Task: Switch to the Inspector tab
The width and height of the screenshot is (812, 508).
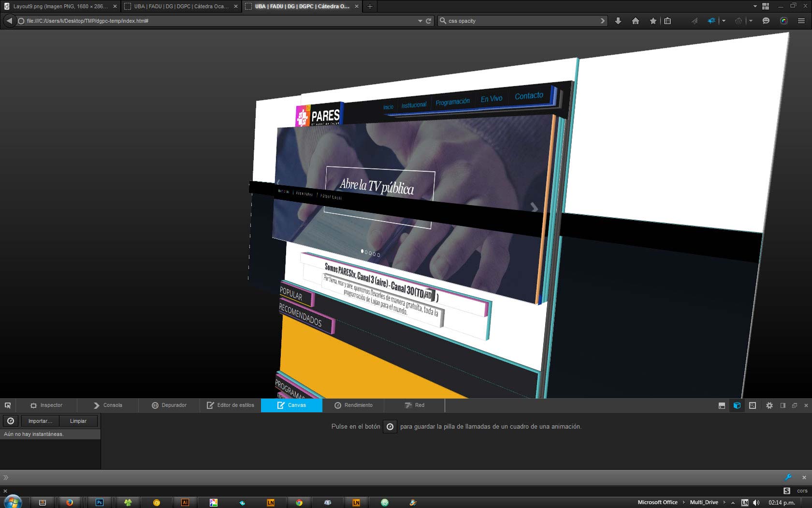Action: [x=46, y=405]
